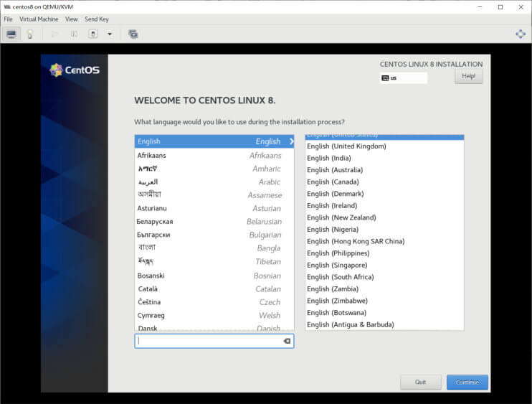
Task: Close the centos8 QEMU/KVM window
Action: (x=521, y=6)
